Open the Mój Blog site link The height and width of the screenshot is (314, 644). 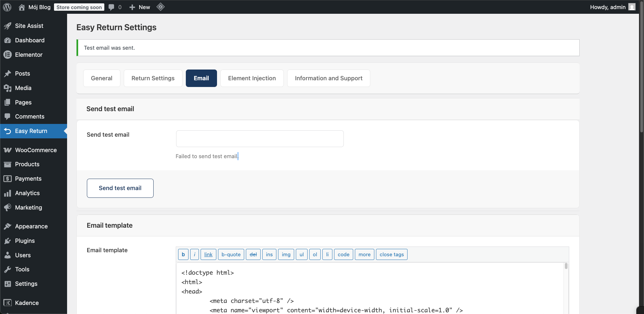coord(40,7)
